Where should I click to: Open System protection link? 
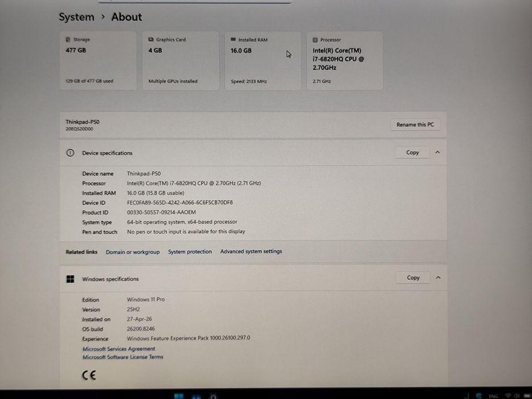click(x=190, y=252)
